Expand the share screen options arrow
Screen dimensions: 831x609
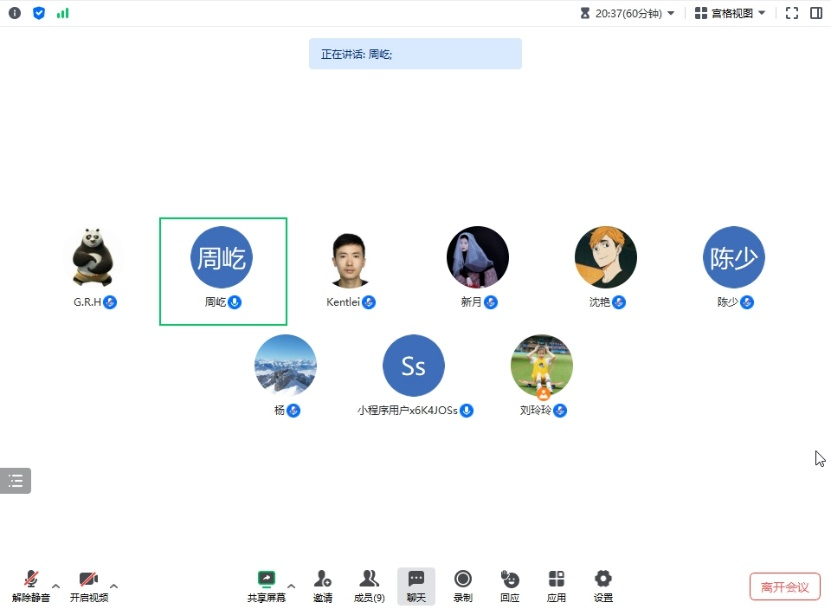[x=291, y=586]
